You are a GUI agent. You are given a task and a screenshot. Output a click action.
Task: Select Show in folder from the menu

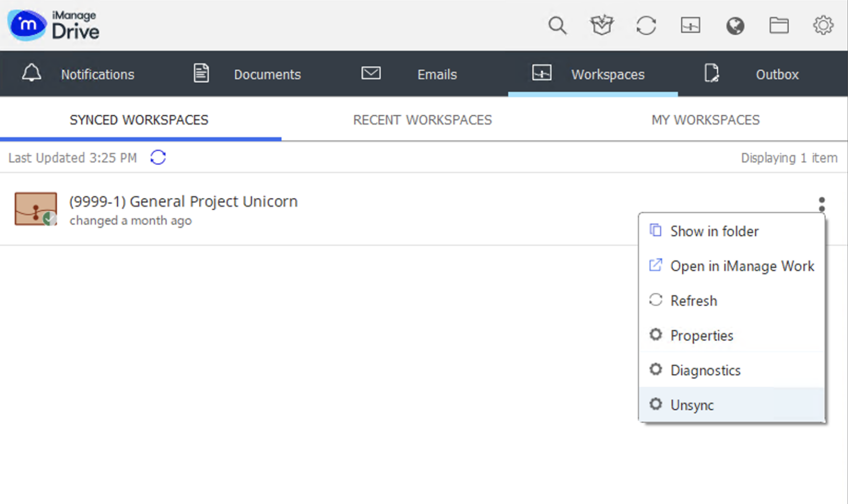[714, 231]
